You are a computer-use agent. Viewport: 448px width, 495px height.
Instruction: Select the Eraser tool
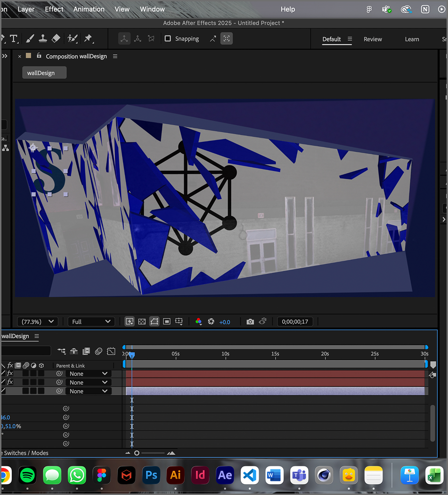coord(56,38)
